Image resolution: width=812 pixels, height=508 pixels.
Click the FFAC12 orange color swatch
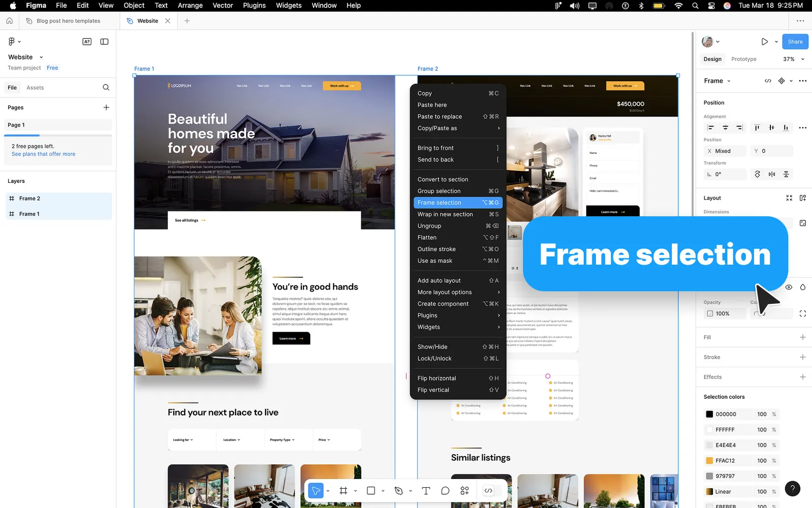(x=709, y=461)
